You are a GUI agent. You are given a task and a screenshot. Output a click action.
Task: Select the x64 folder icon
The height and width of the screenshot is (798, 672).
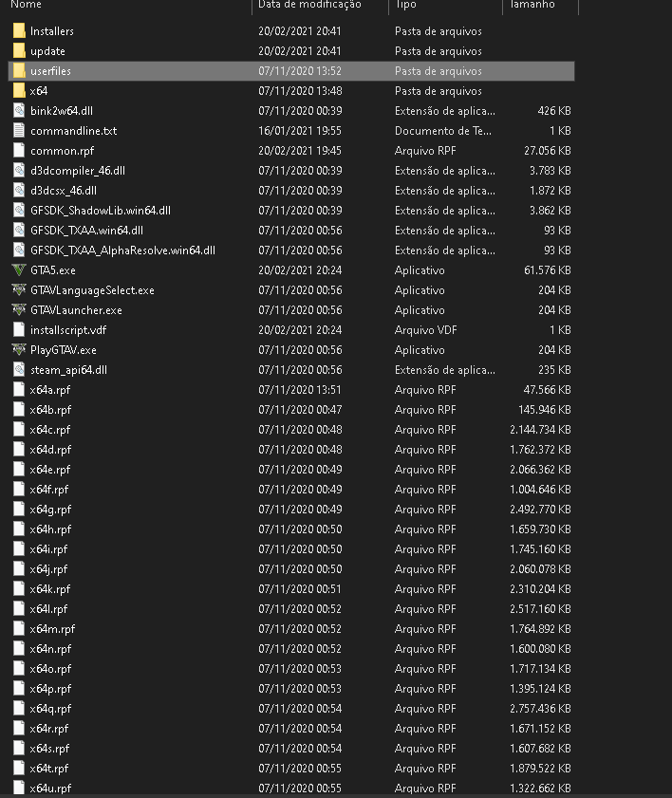coord(19,91)
